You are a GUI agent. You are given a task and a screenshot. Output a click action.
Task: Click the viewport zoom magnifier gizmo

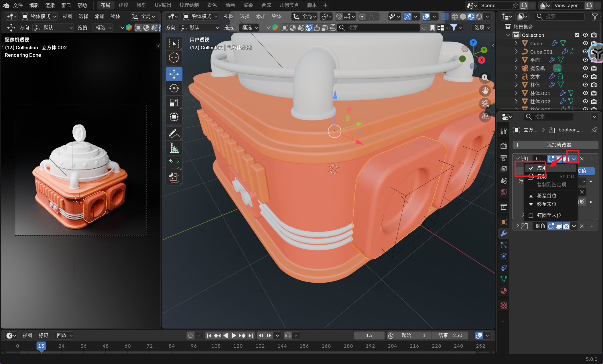coord(484,78)
